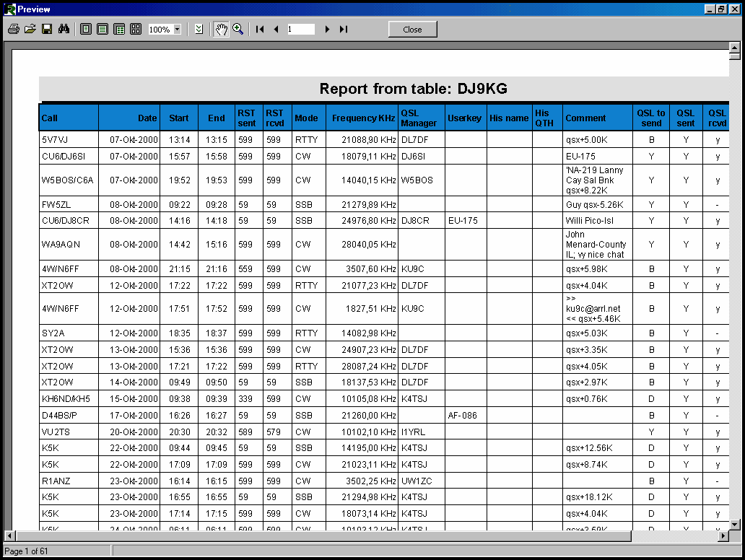The width and height of the screenshot is (745, 560).
Task: Click the QSL sent column header
Action: click(x=686, y=118)
